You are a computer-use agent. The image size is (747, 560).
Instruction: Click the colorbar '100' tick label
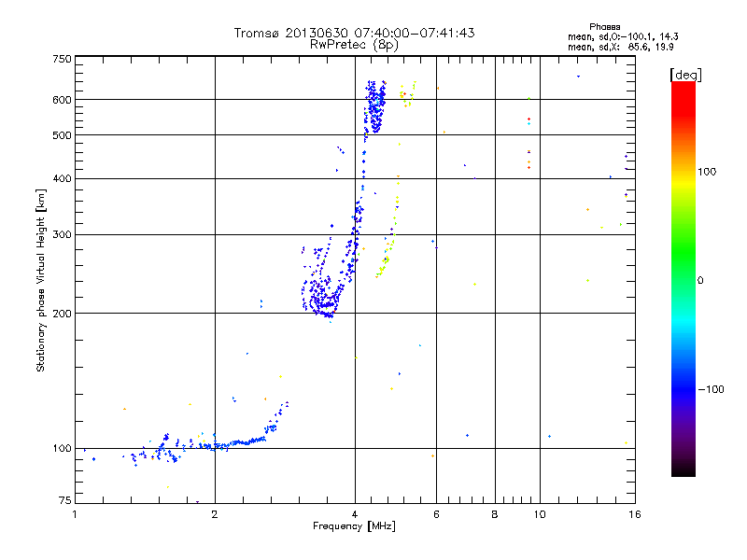(x=707, y=172)
